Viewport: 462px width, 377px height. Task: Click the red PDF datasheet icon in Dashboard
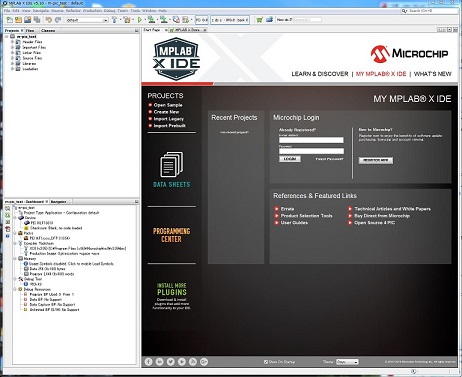[x=8, y=229]
